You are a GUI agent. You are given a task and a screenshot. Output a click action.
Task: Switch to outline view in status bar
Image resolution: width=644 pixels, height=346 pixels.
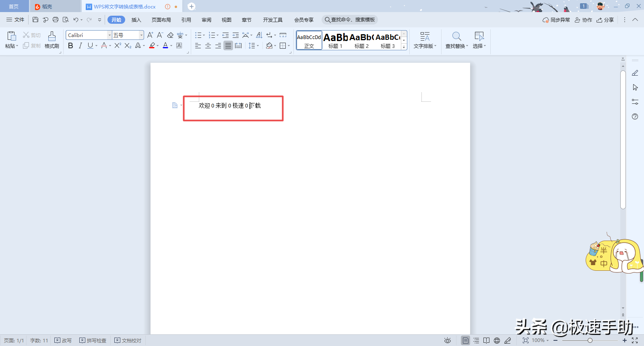[x=476, y=340]
